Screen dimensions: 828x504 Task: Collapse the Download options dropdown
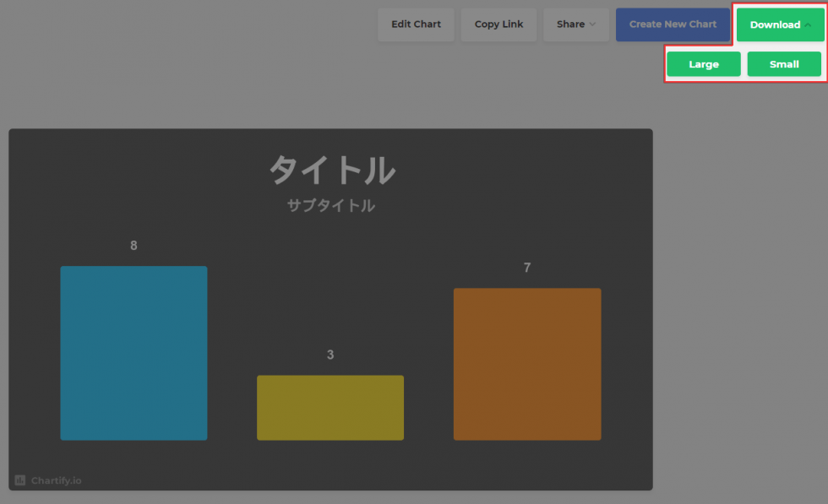[779, 24]
